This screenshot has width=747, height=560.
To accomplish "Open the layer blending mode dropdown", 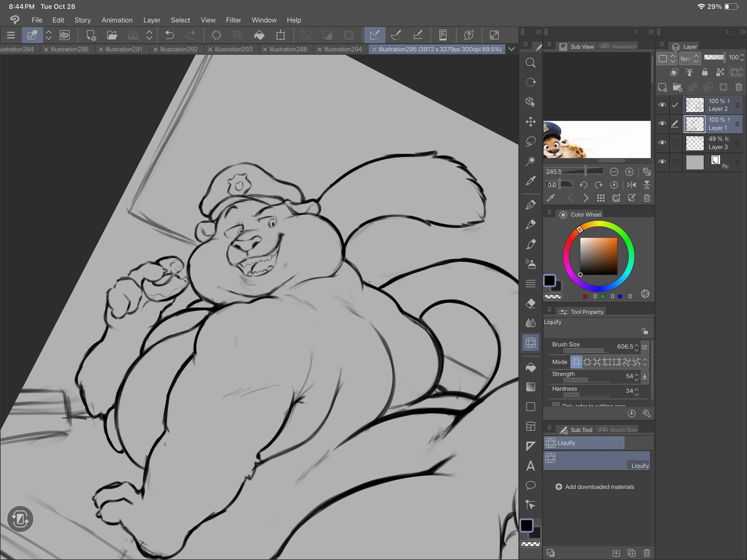I will 689,58.
